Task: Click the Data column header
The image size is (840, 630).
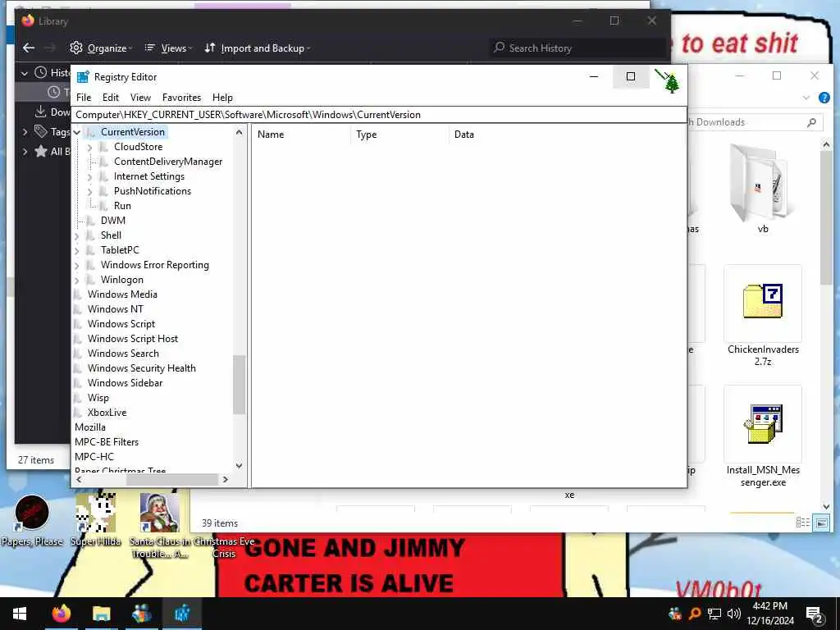Action: (567, 135)
